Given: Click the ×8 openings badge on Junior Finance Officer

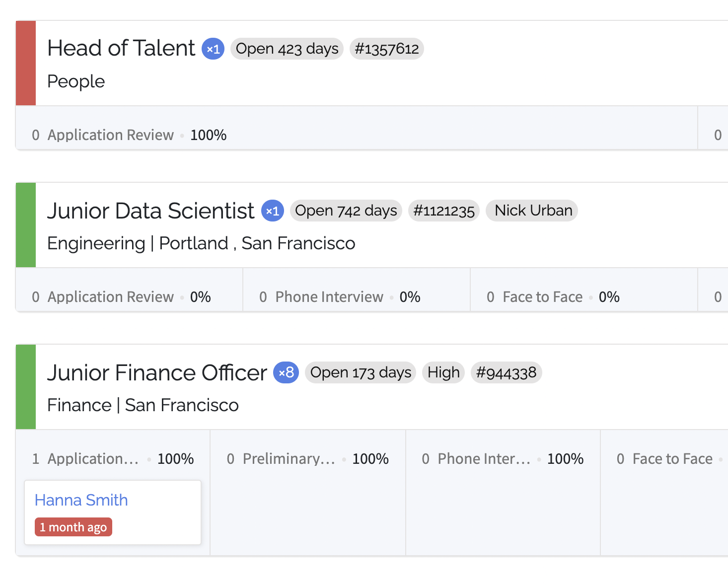Looking at the screenshot, I should [x=286, y=372].
